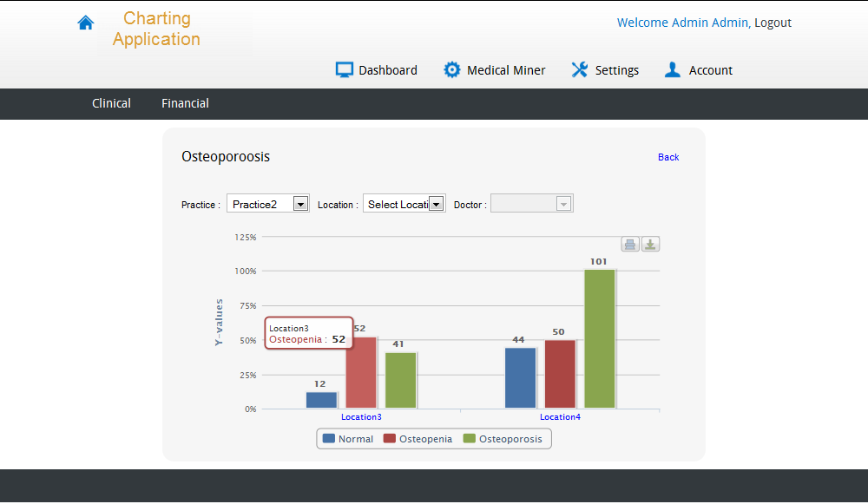
Task: Download the chart using export icon
Action: coord(650,244)
